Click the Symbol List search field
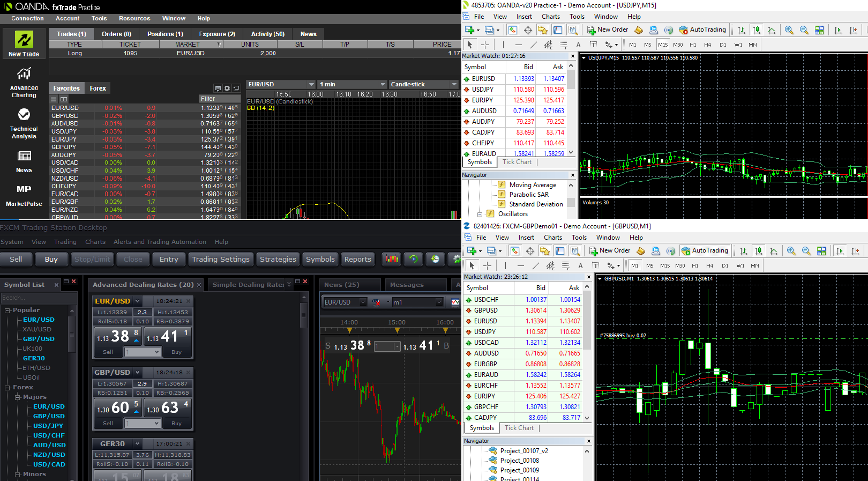Viewport: 868px width, 481px height. (x=39, y=298)
